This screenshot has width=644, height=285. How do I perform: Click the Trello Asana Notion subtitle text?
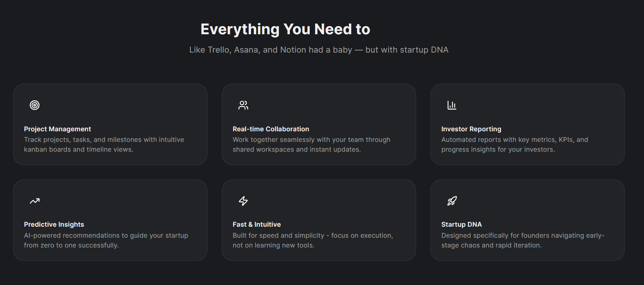point(318,49)
